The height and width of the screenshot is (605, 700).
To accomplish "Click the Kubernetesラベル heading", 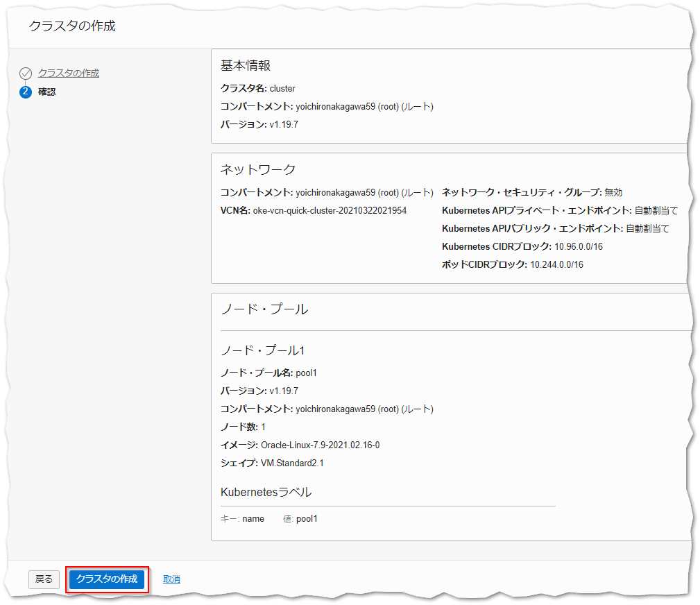I will pos(266,492).
